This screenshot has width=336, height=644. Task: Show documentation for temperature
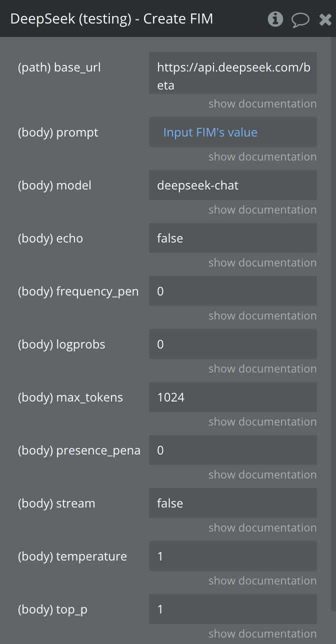tap(262, 581)
